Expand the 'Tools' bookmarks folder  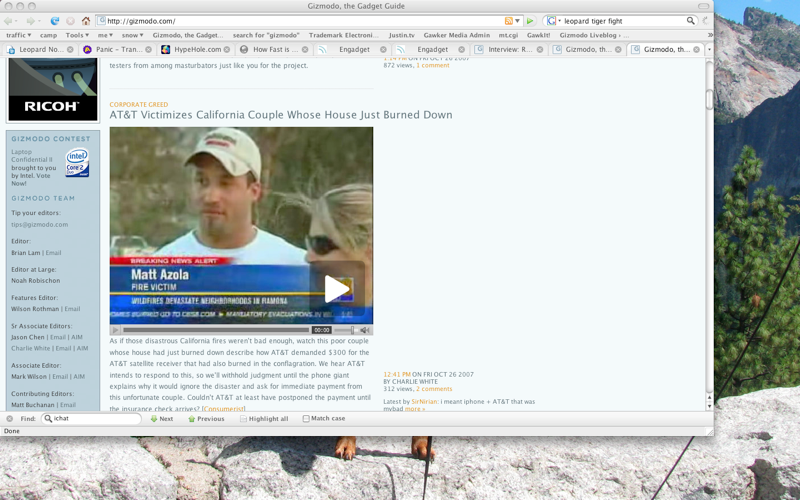tap(77, 35)
